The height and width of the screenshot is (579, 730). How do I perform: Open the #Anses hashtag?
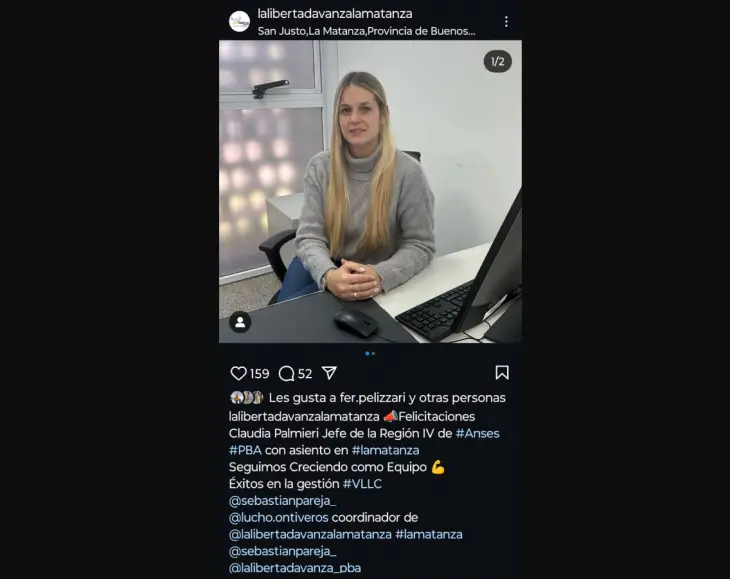click(x=477, y=433)
